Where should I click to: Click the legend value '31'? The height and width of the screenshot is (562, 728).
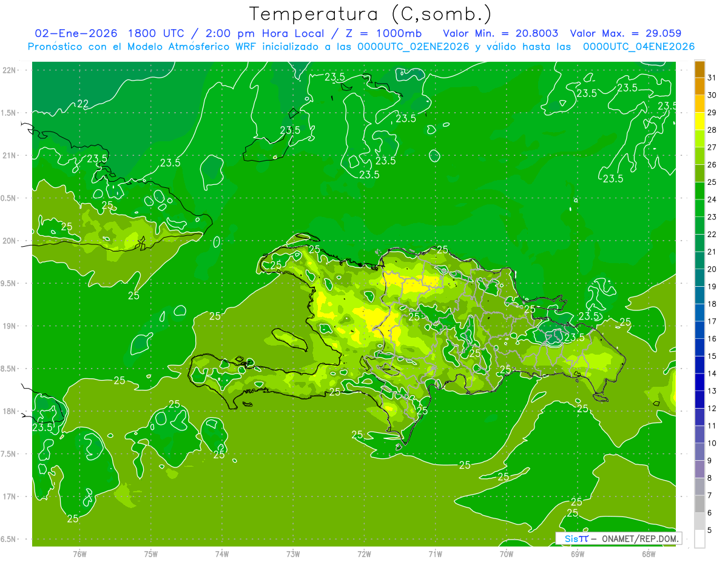pyautogui.click(x=712, y=78)
